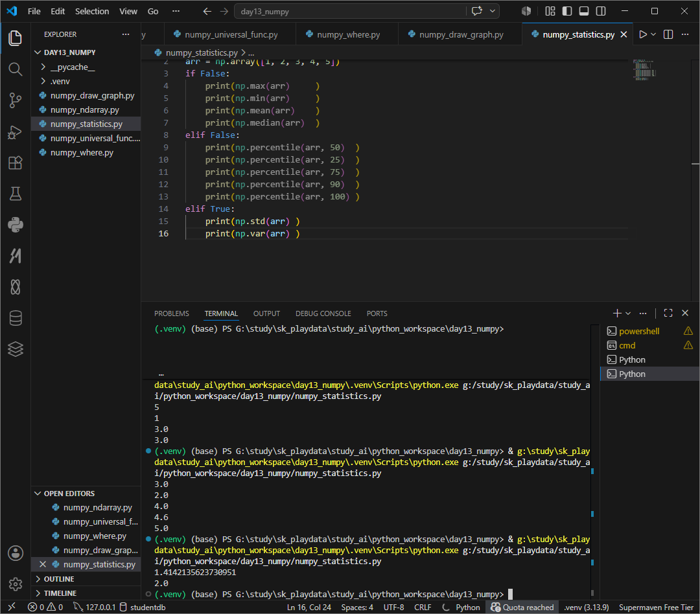Image resolution: width=700 pixels, height=614 pixels.
Task: Show errors and warnings count
Action: (45, 608)
